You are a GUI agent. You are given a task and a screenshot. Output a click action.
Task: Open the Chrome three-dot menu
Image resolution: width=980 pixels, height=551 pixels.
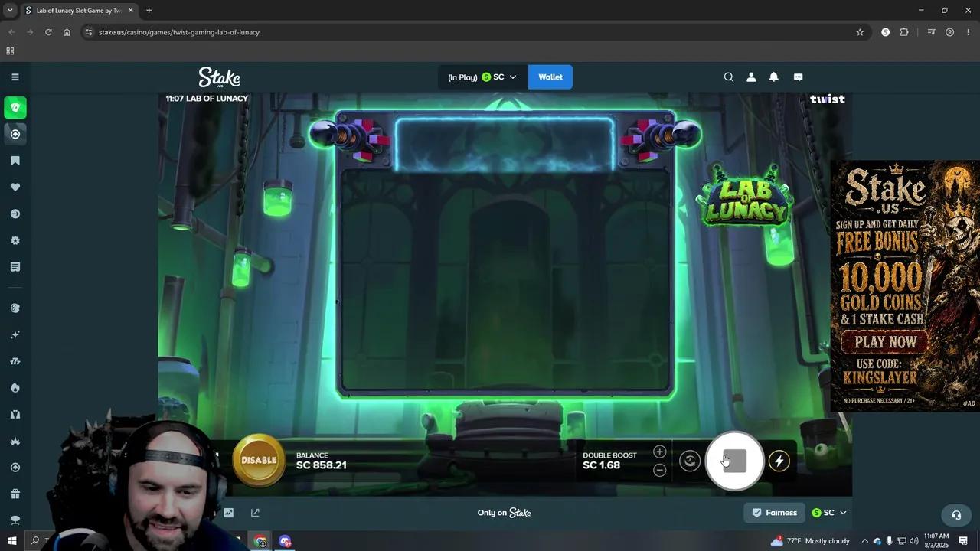[969, 32]
